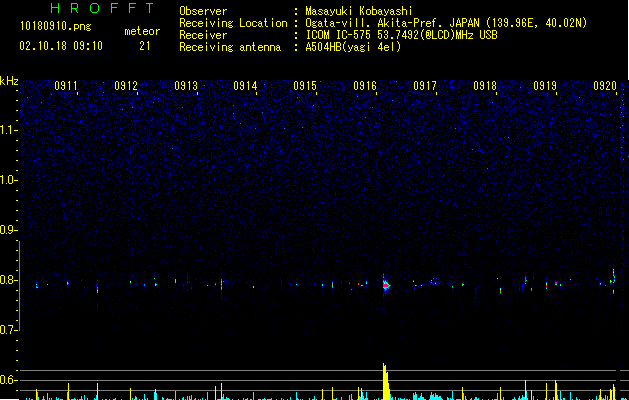Click the observer name Masayuki Kobayashi
Image resolution: width=629 pixels, height=400 pixels.
coord(359,11)
